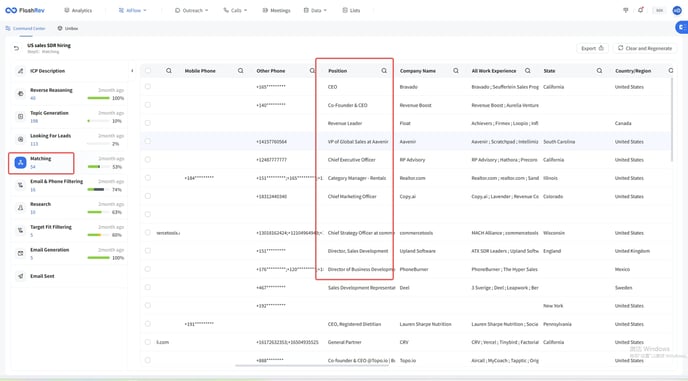This screenshot has height=381, width=688.
Task: Expand the Outreach dropdown menu
Action: point(191,10)
